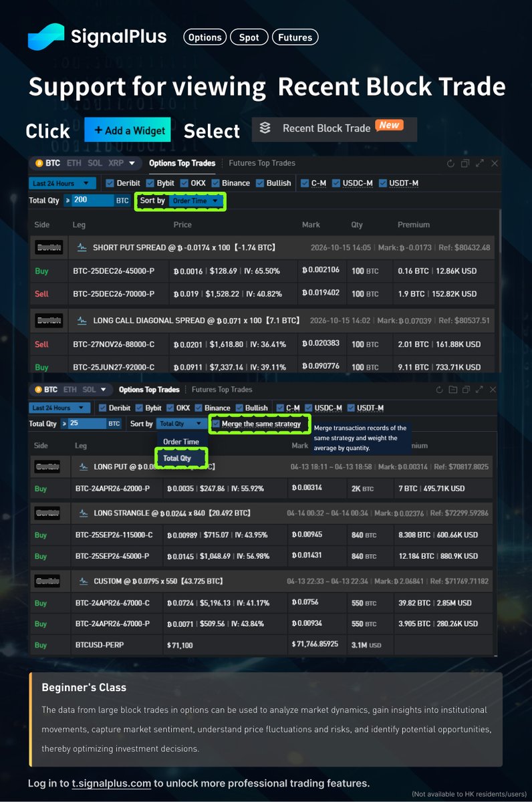The width and height of the screenshot is (532, 802).
Task: Open Last 24 Hours dropdown in lower panel
Action: point(60,408)
